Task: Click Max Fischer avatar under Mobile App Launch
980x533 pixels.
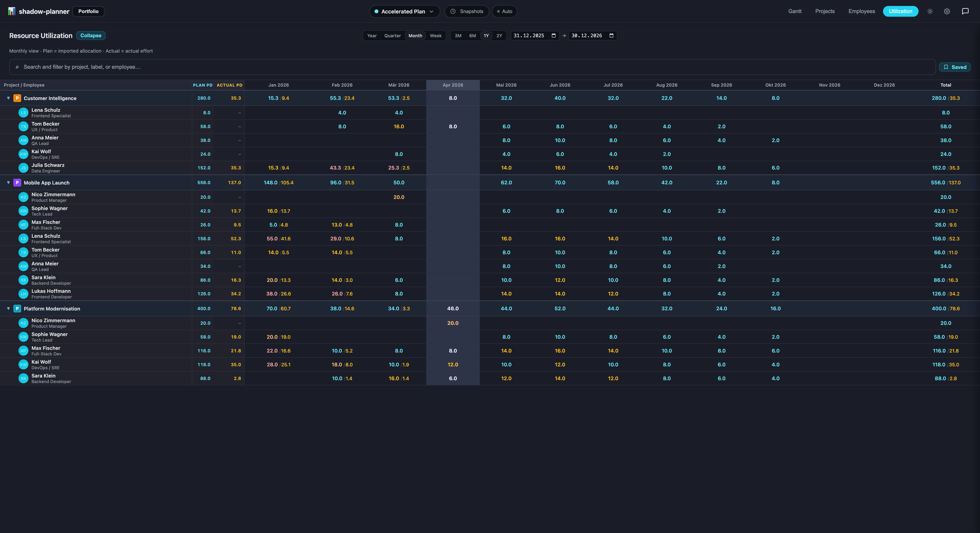Action: [24, 225]
